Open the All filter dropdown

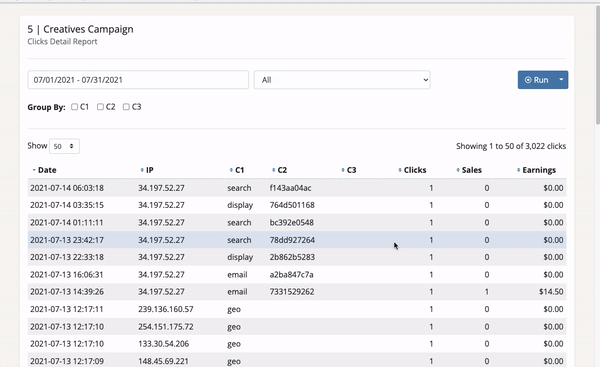click(x=342, y=80)
